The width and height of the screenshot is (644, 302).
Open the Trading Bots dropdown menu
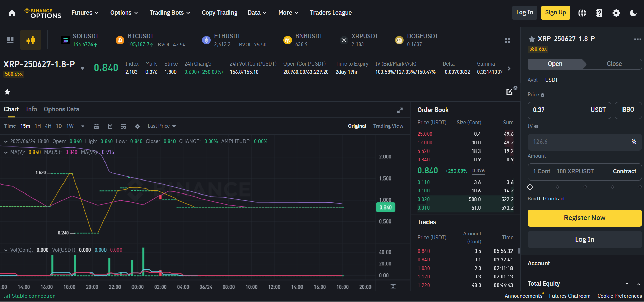click(170, 13)
